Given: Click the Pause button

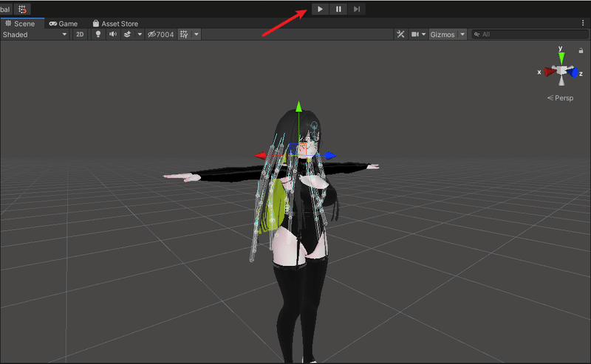Looking at the screenshot, I should click(x=338, y=9).
